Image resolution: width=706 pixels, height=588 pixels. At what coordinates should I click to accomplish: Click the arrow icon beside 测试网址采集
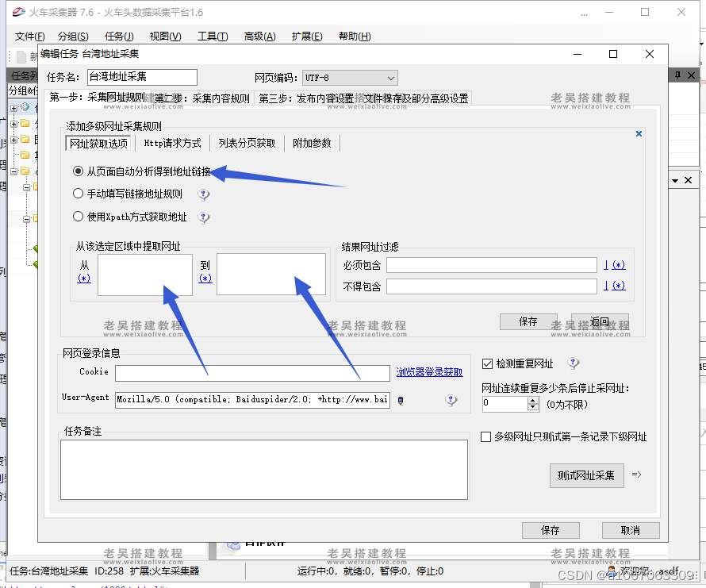click(x=635, y=475)
